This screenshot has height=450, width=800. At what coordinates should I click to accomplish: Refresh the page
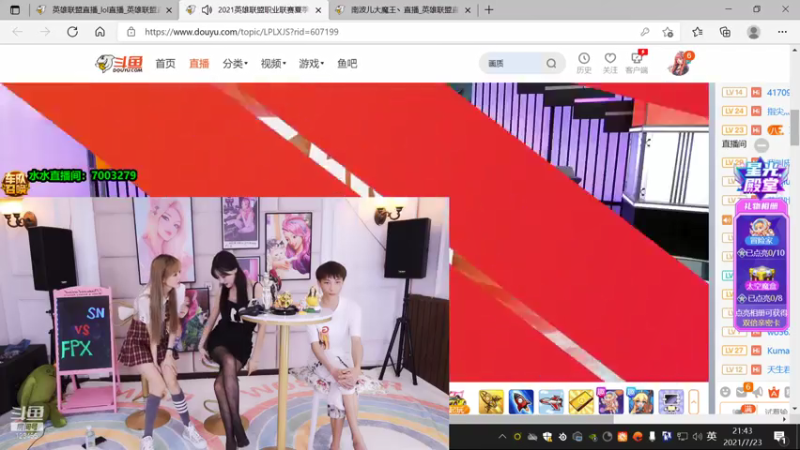point(72,32)
